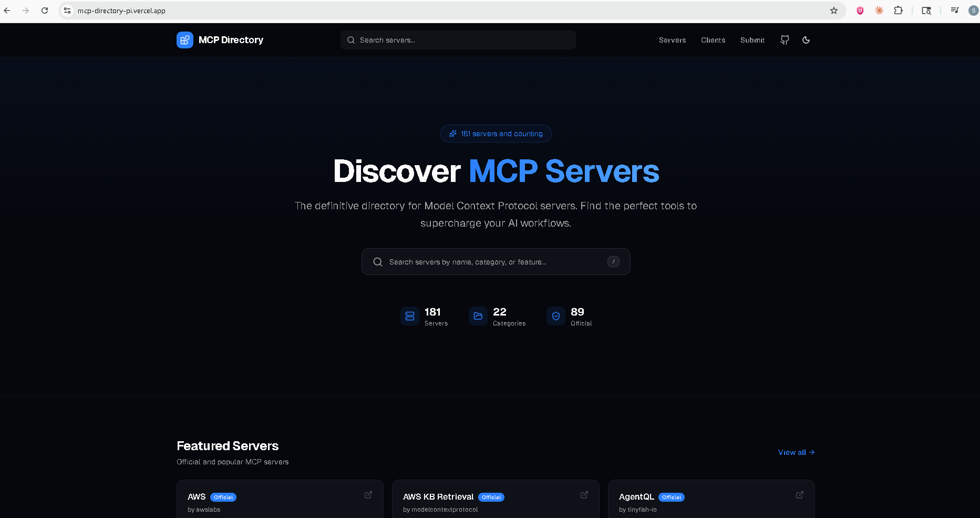Click the stacked-servers icon beside 181 Servers

(x=410, y=316)
